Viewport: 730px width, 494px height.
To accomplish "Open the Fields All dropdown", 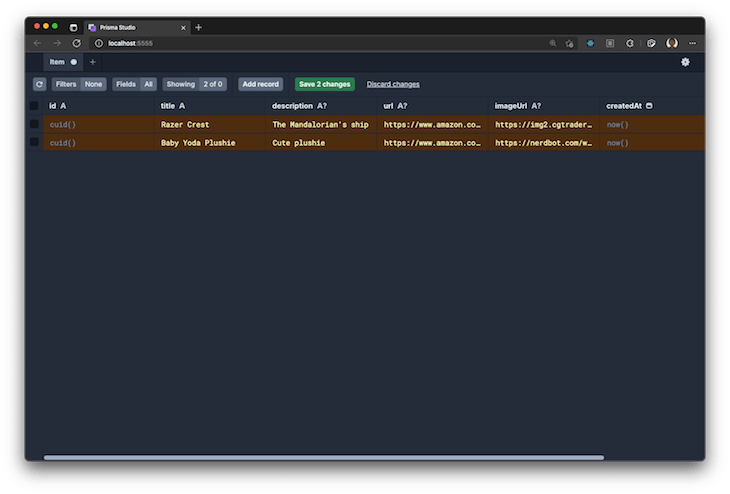I will (x=134, y=84).
